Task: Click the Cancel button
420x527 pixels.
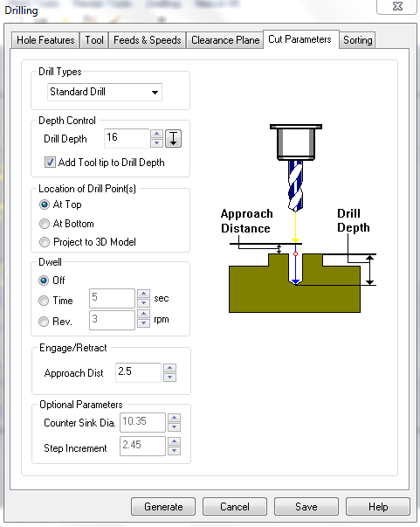Action: coord(235,507)
